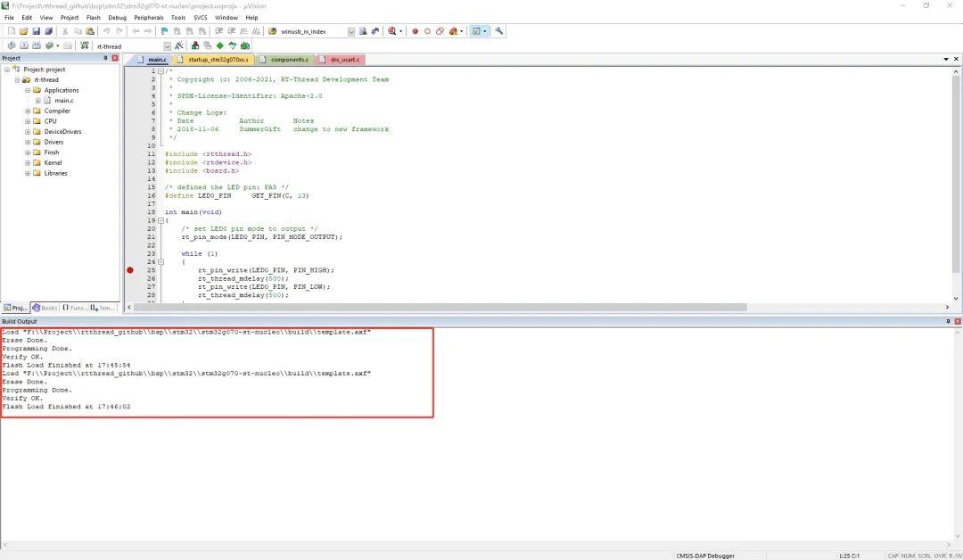Open Options for Target magic wand icon
The height and width of the screenshot is (560, 963).
point(178,46)
